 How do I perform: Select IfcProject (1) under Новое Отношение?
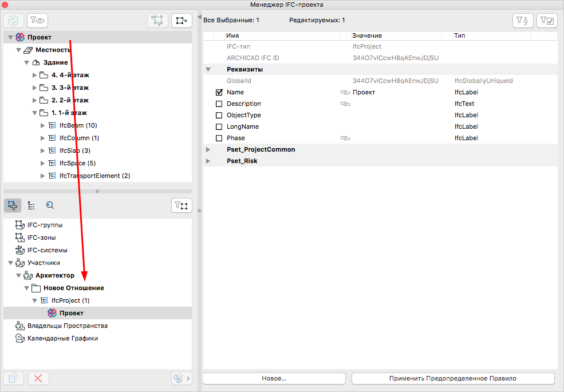pos(70,300)
